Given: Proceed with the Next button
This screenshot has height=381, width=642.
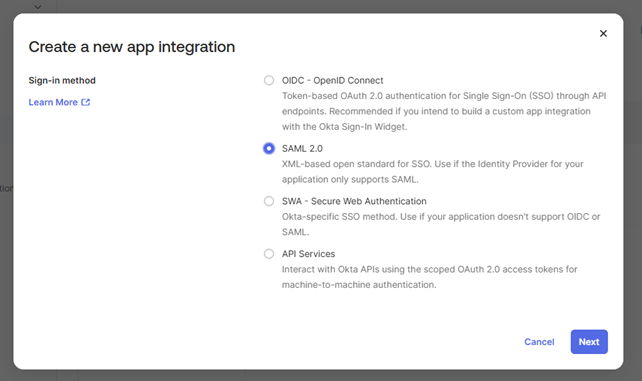Looking at the screenshot, I should point(589,342).
